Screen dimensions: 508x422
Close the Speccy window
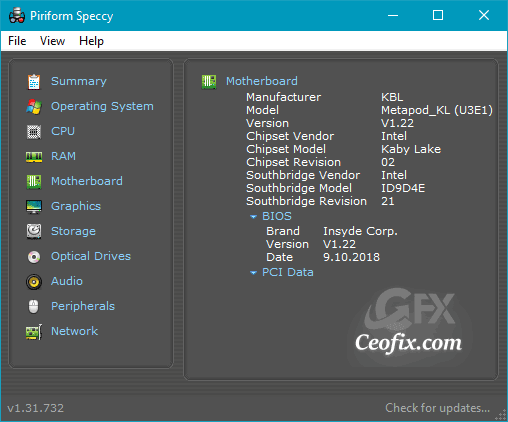(484, 15)
